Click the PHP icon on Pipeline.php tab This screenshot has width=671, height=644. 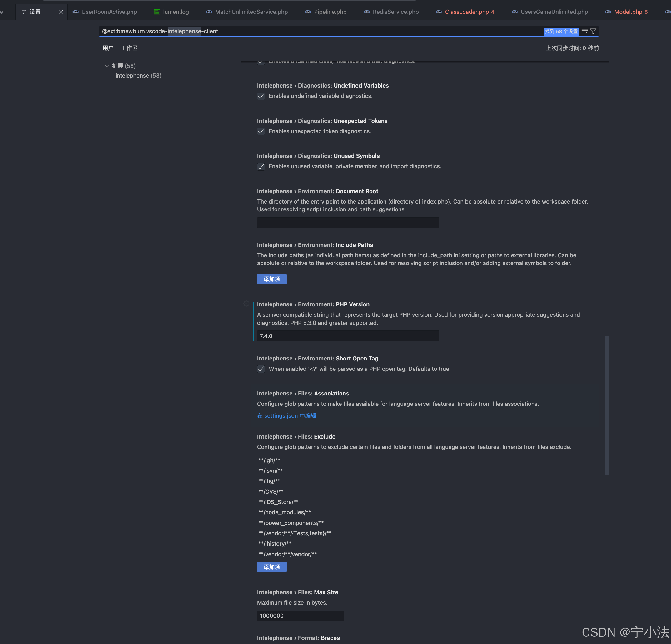coord(308,12)
